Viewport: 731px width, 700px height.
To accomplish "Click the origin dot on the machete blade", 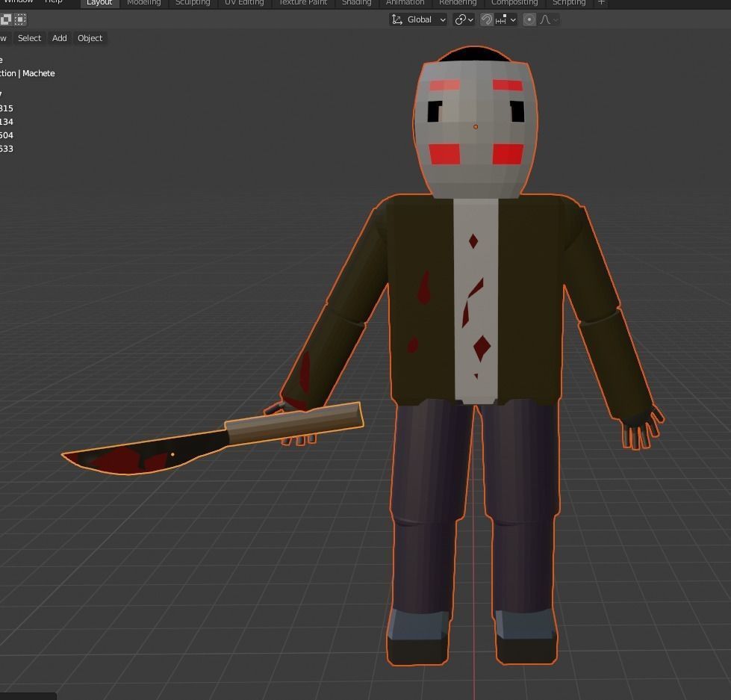I will [172, 454].
